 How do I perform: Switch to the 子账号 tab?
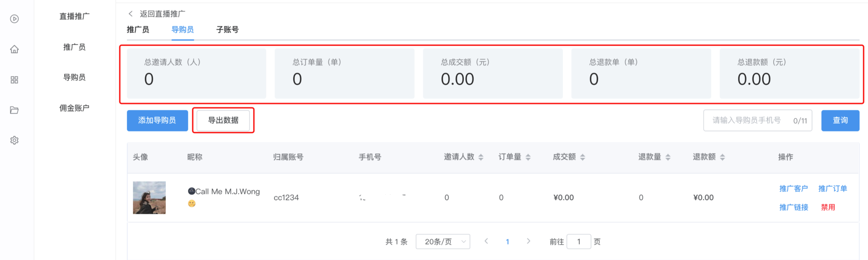click(x=227, y=30)
